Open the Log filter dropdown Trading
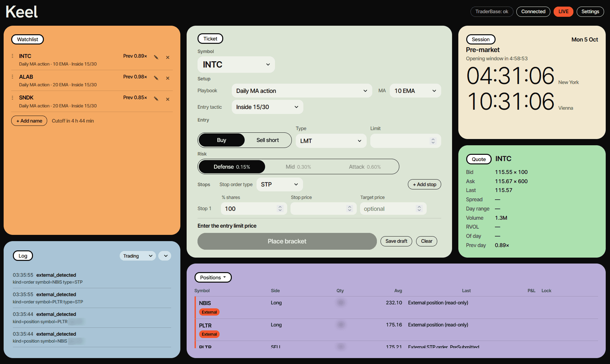Image resolution: width=610 pixels, height=364 pixels. coord(137,256)
